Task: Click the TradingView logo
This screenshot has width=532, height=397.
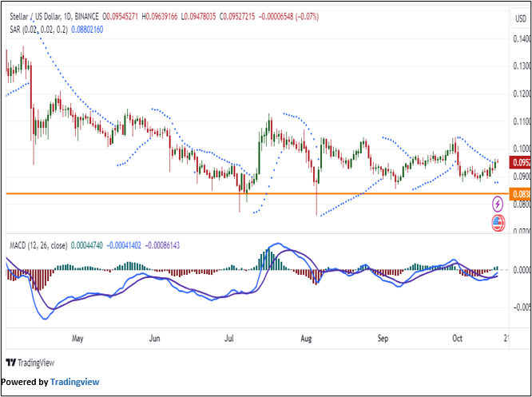Action: pyautogui.click(x=30, y=363)
